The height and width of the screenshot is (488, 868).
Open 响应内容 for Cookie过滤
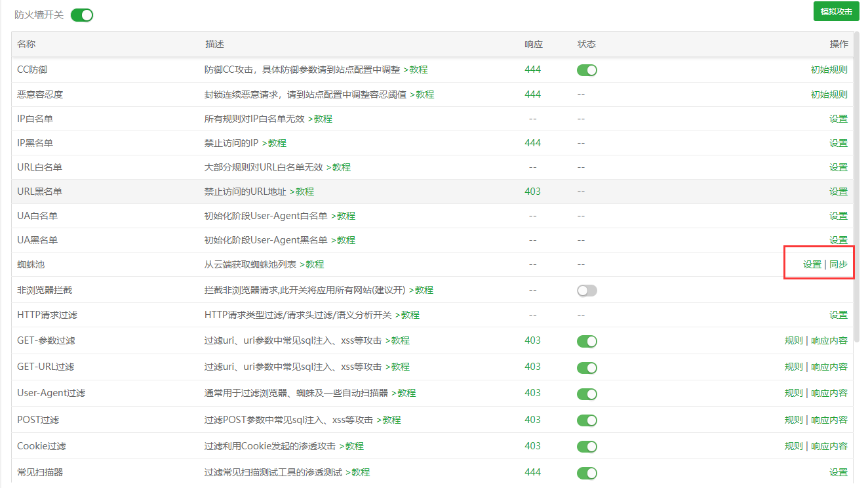(829, 446)
